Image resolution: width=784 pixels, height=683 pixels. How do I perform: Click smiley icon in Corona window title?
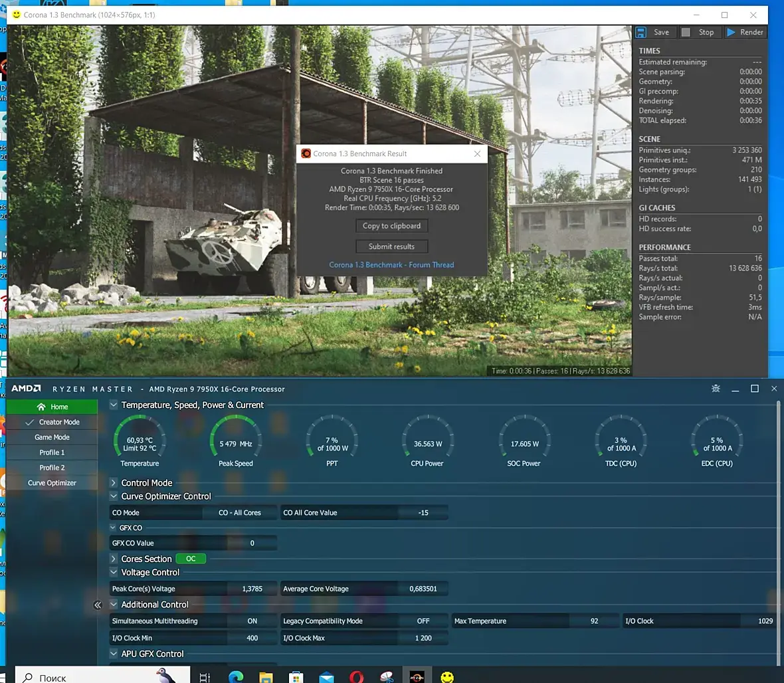[17, 15]
